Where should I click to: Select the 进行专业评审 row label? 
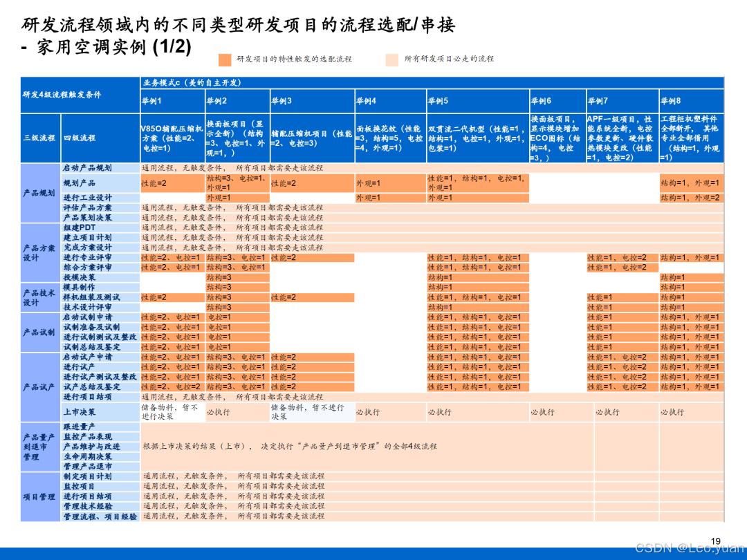tap(100, 258)
